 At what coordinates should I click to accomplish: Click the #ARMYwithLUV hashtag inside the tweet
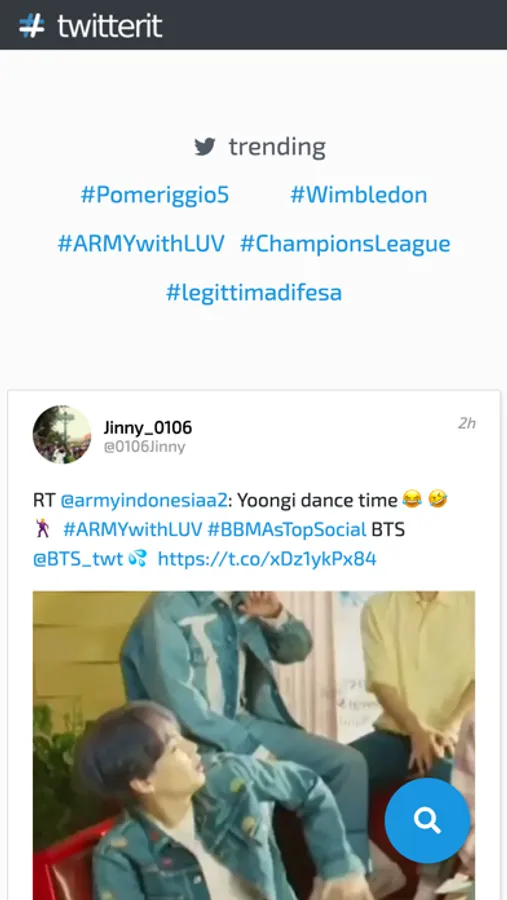pos(133,529)
